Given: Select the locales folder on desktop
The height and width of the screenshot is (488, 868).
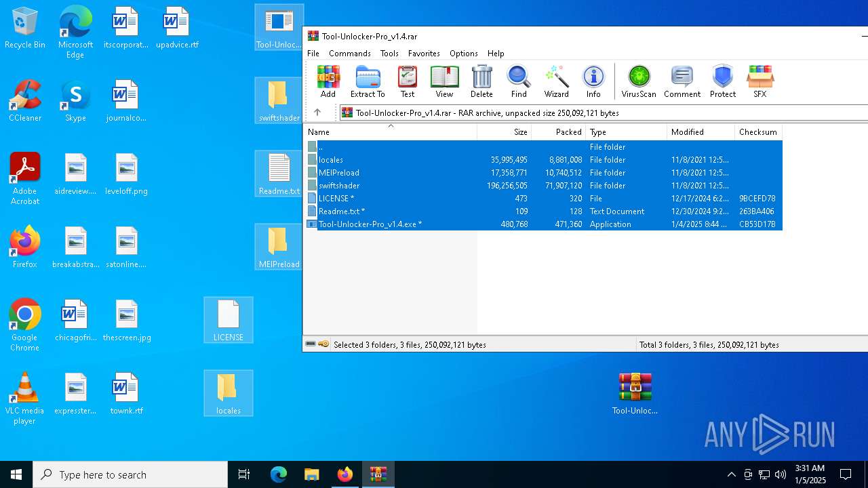Looking at the screenshot, I should (229, 393).
